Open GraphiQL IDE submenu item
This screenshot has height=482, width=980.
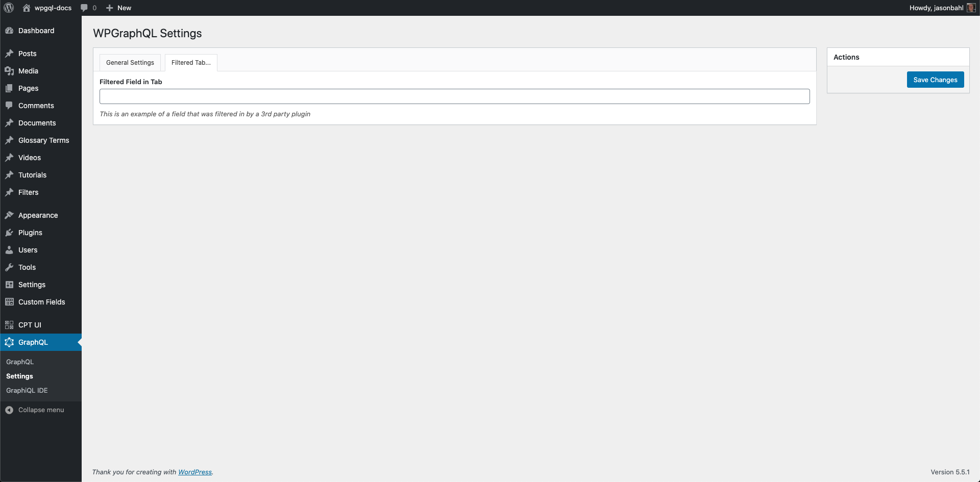click(27, 390)
